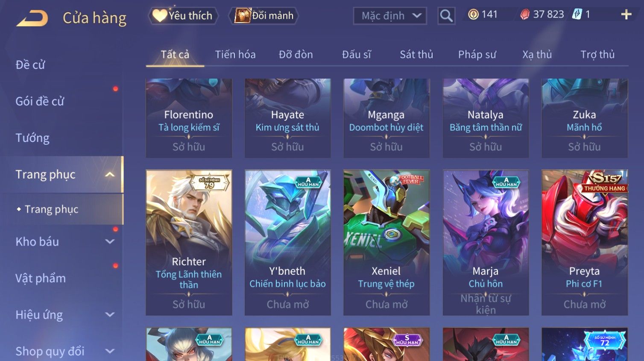Tap the red ruby currency icon
The image size is (644, 361).
[525, 15]
